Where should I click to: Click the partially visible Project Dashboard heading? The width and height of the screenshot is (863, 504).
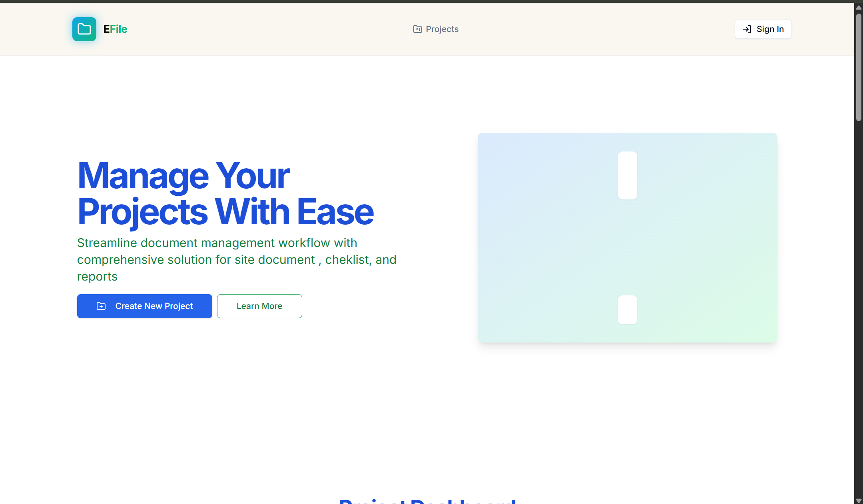pyautogui.click(x=427, y=501)
